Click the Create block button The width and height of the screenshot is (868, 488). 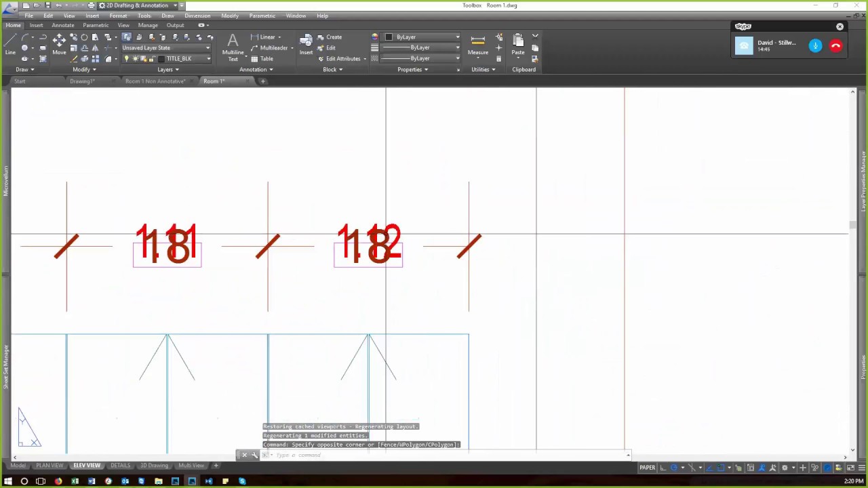pos(330,37)
